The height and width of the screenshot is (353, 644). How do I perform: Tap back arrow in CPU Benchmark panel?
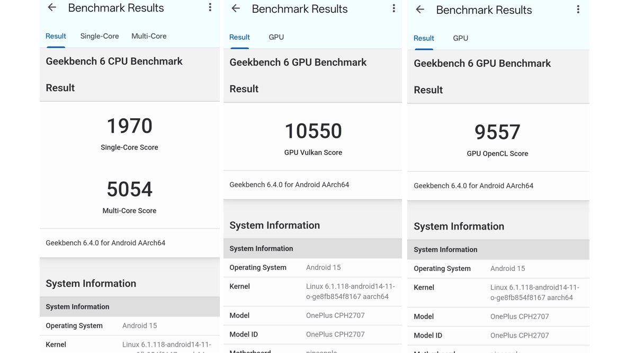(x=52, y=7)
